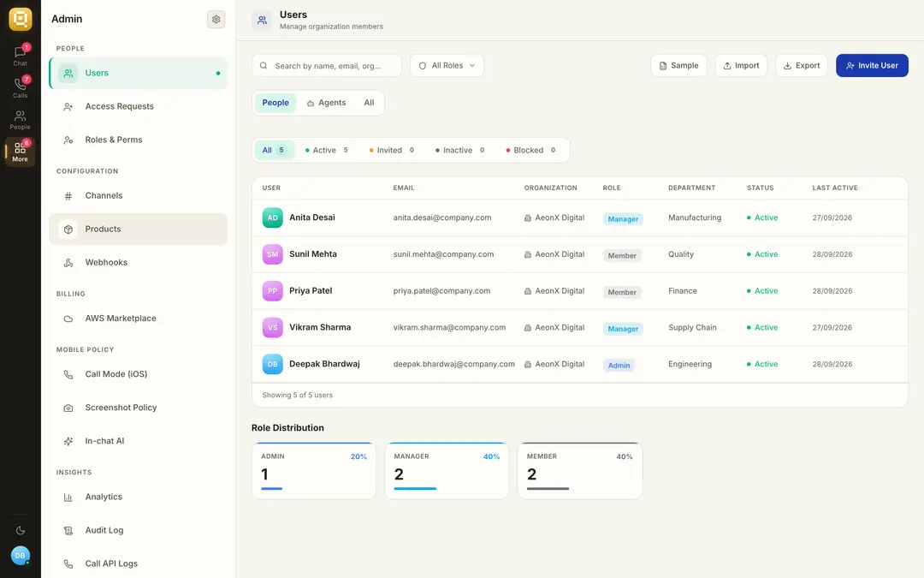Open Users in the Admin sidebar
This screenshot has height=578, width=924.
pos(139,73)
